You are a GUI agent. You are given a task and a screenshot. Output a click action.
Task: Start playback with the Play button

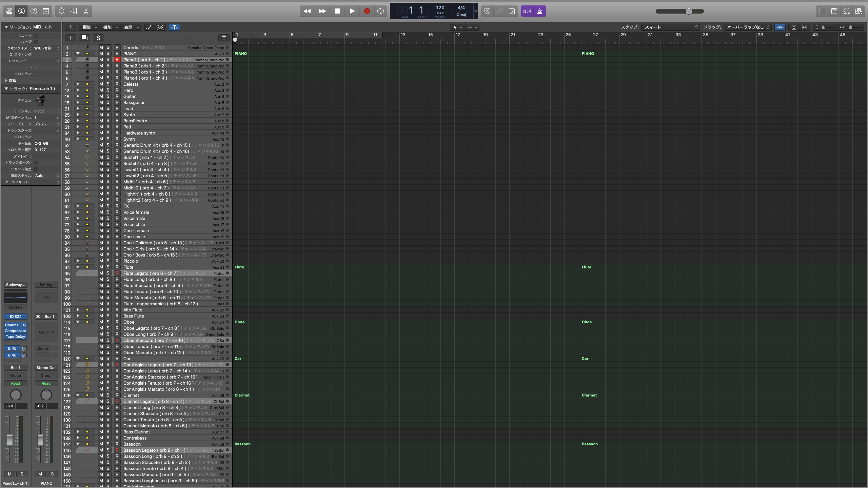[352, 11]
